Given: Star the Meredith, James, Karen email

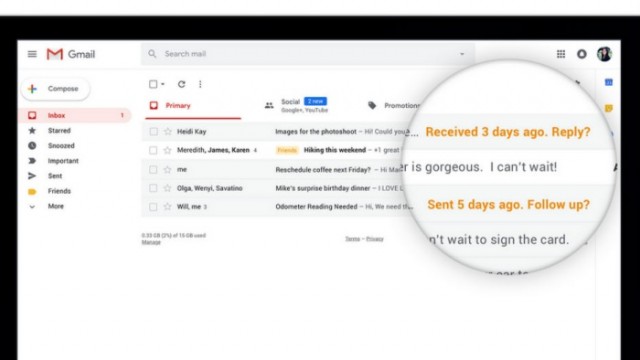Looking at the screenshot, I should click(x=167, y=150).
